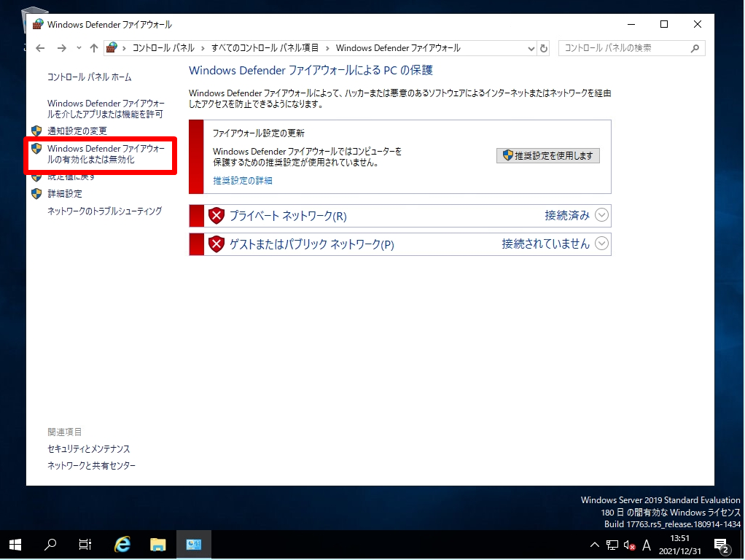Click プライベート ネットワーク(R) heading
This screenshot has width=745, height=560.
(x=288, y=216)
